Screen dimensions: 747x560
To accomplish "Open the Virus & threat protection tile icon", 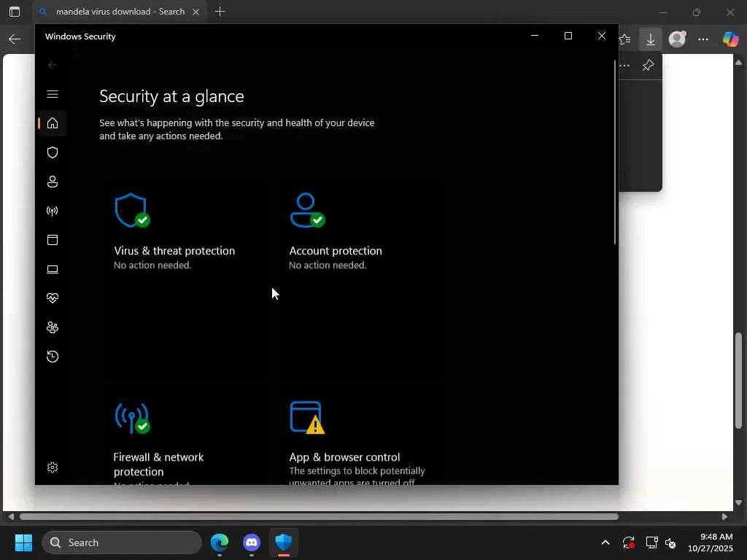I will coord(133,211).
